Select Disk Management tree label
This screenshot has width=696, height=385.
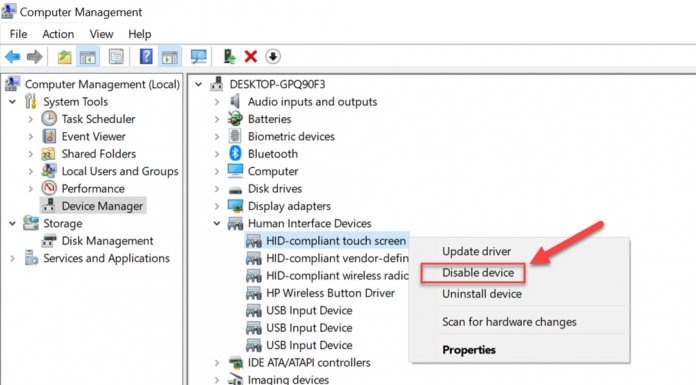coord(107,241)
